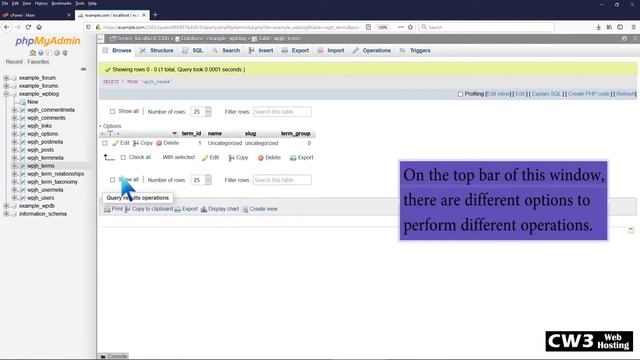Click the Print icon in query results operations
This screenshot has width=640, height=360.
[x=107, y=209]
